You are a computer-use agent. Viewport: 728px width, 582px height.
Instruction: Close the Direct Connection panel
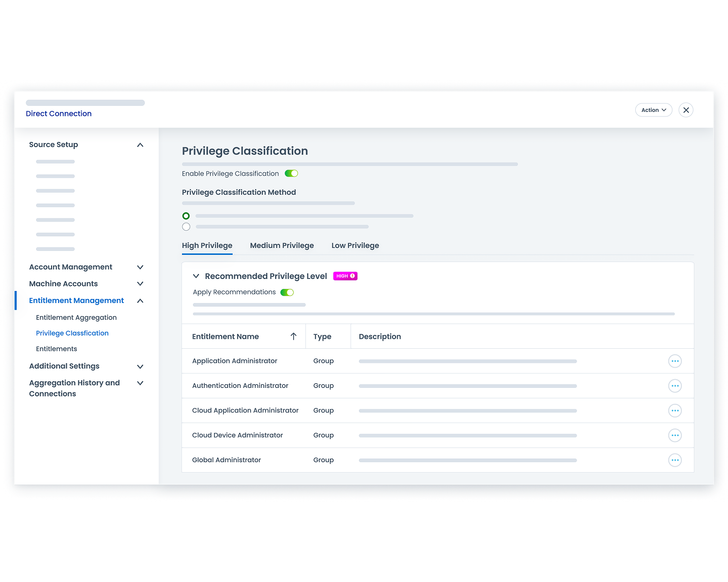point(686,110)
